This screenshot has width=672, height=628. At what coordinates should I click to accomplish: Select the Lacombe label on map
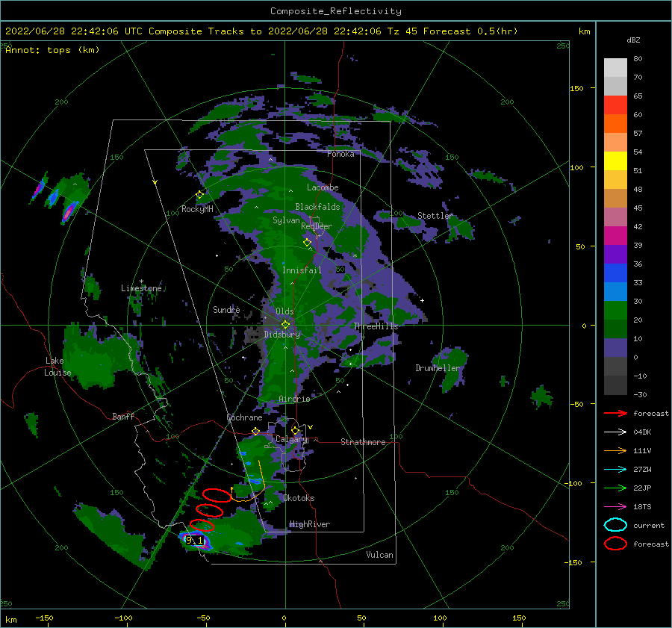(x=323, y=187)
